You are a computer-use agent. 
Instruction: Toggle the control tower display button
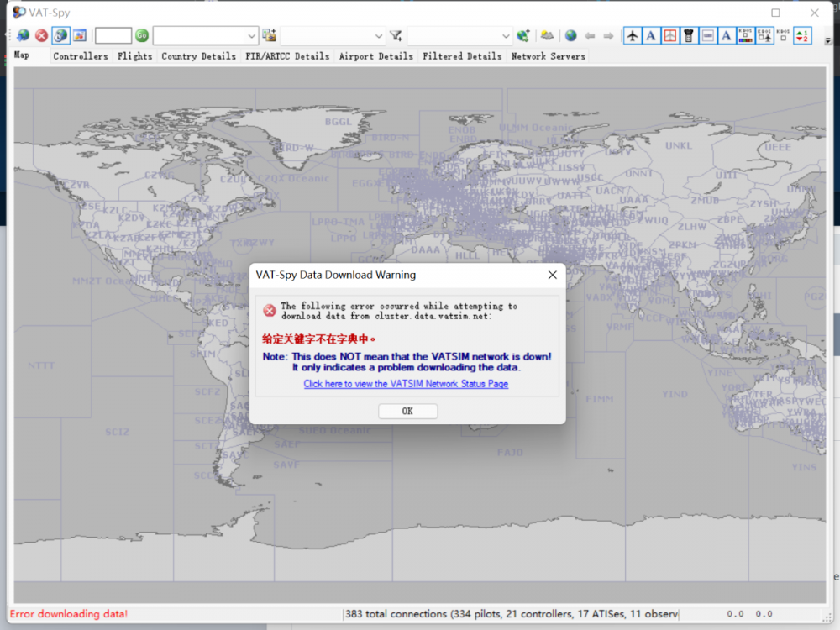(689, 35)
